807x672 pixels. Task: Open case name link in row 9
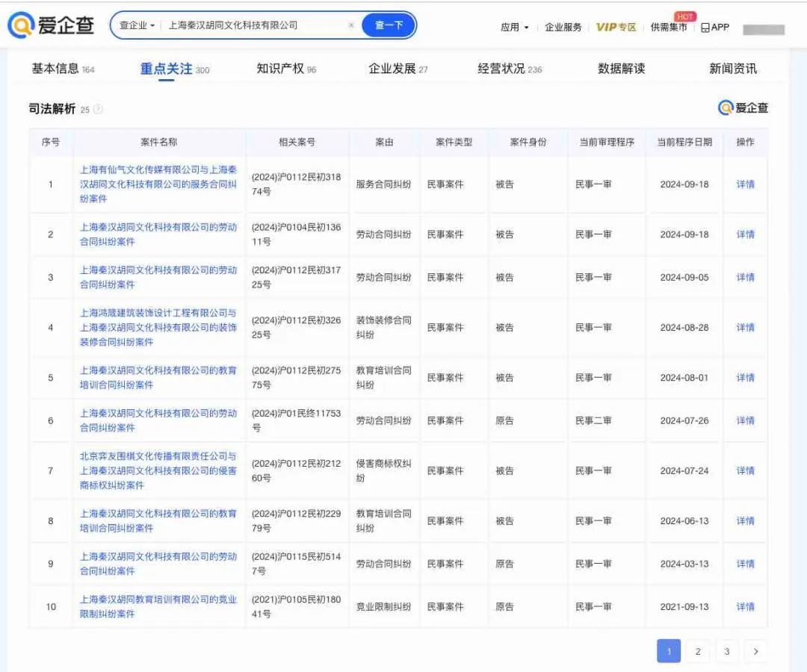[158, 564]
